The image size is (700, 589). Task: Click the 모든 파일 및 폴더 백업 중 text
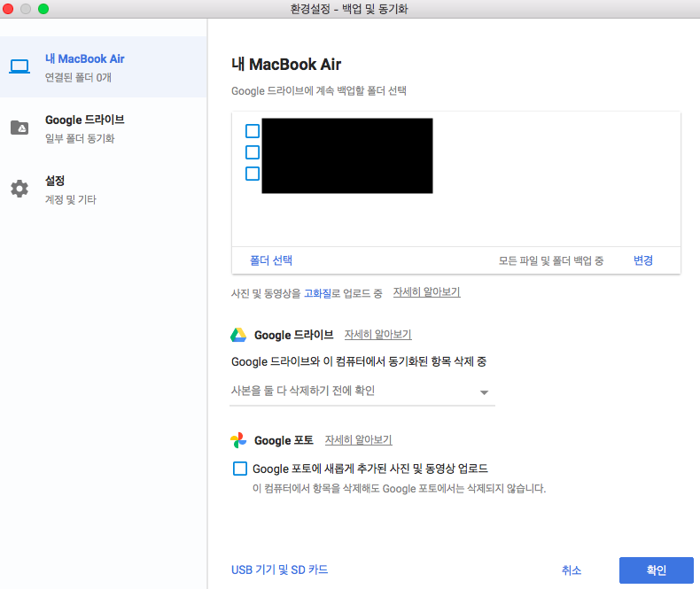[x=551, y=260]
